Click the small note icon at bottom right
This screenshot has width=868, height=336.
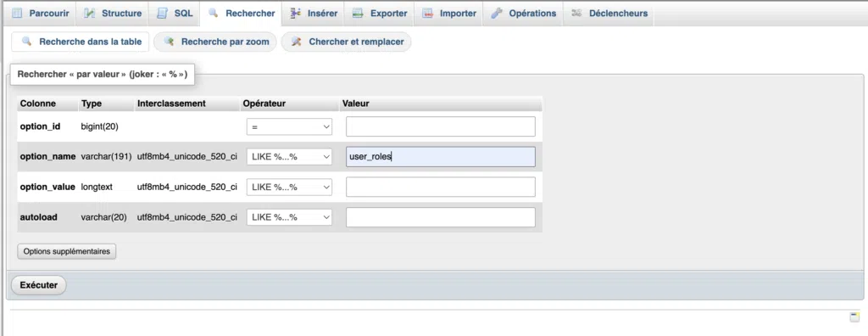click(x=854, y=317)
